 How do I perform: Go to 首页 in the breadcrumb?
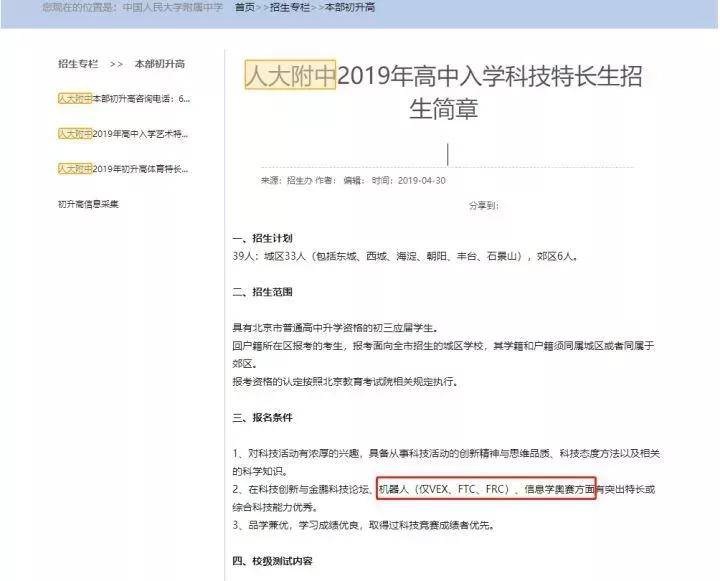coord(245,7)
